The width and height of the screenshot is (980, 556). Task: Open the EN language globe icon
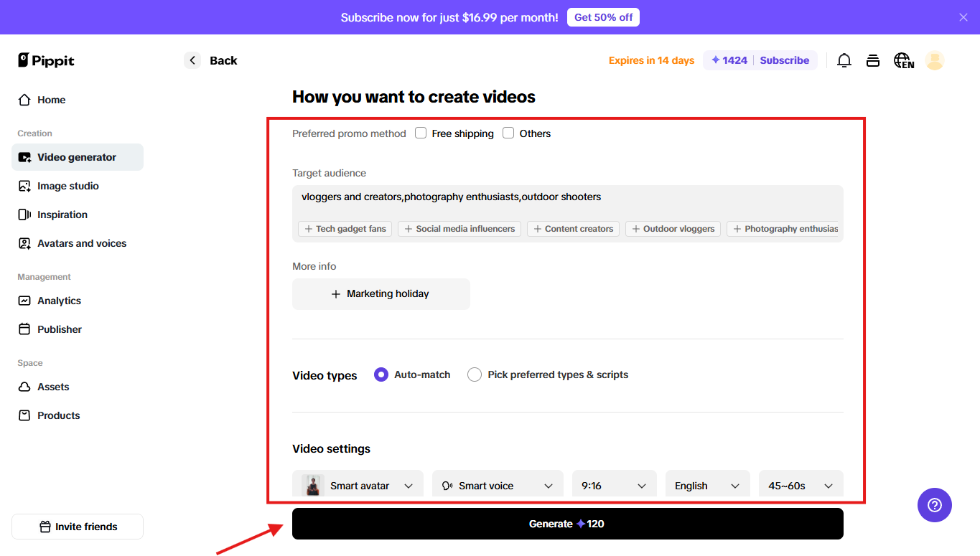(x=902, y=60)
